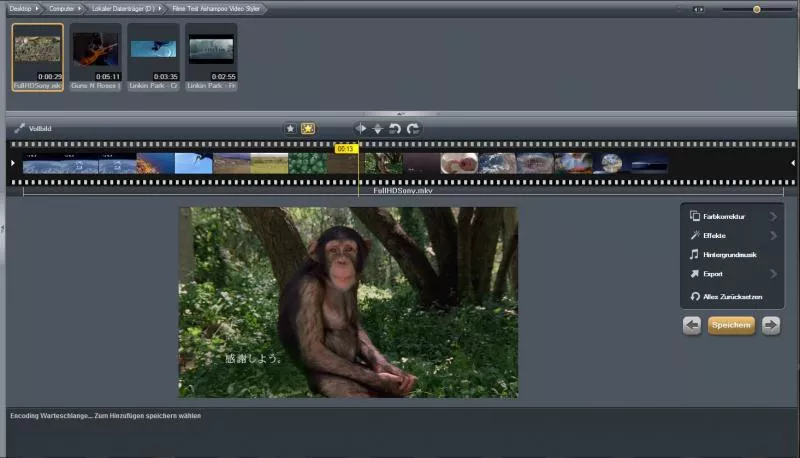Rotate video clockwise
The width and height of the screenshot is (800, 458).
click(x=413, y=129)
